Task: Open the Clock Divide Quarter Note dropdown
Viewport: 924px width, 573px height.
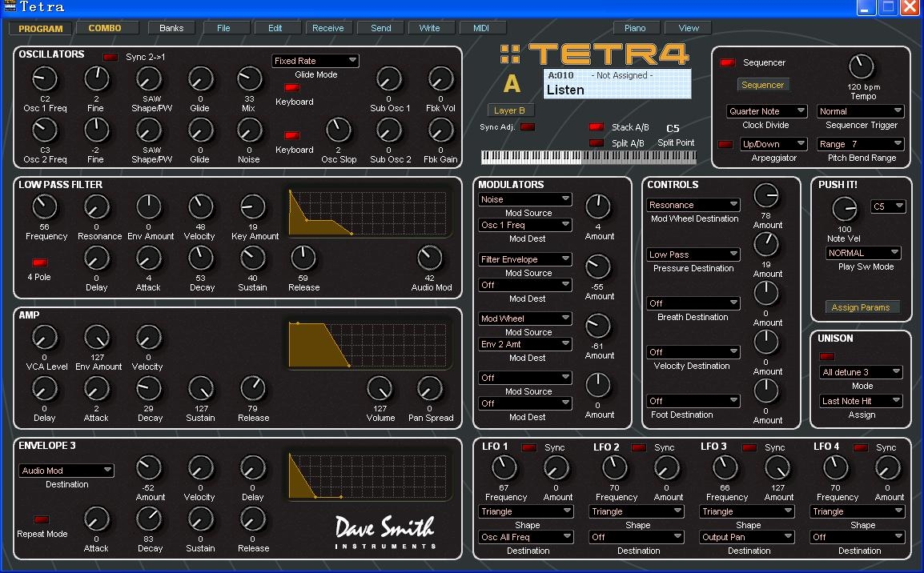Action: (x=766, y=111)
